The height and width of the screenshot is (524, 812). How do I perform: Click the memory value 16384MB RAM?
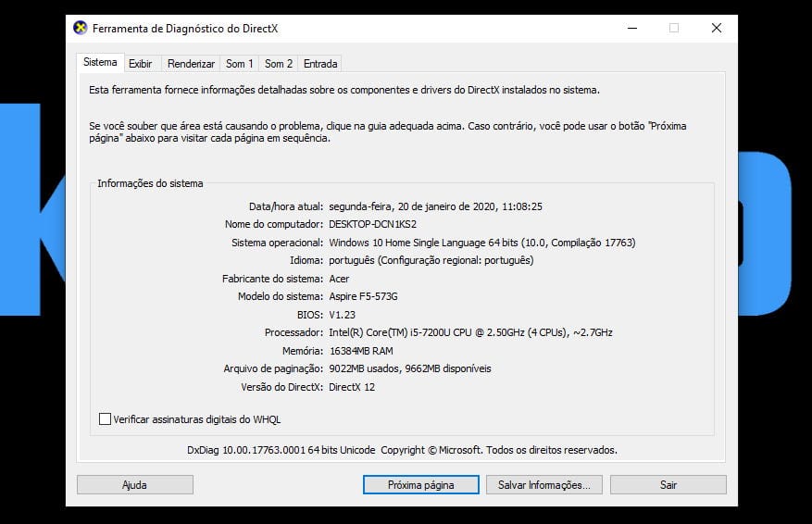click(x=361, y=351)
